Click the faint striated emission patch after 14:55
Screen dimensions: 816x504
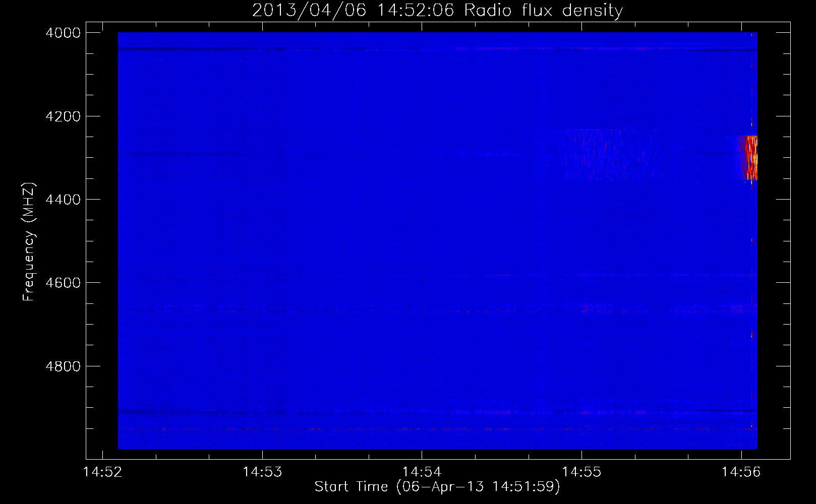coord(608,155)
